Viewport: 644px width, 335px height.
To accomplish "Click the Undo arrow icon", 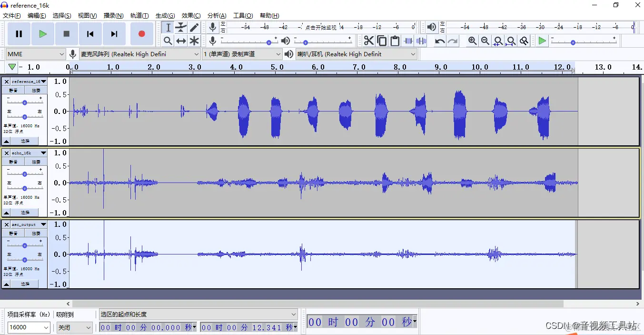I will coord(440,41).
